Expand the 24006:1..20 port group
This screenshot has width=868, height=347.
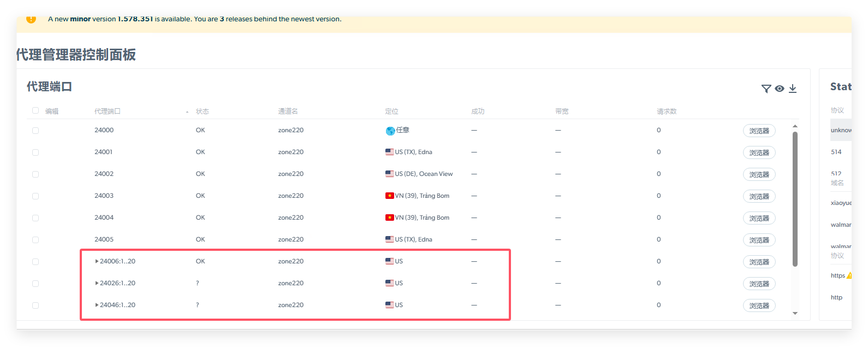coord(97,261)
